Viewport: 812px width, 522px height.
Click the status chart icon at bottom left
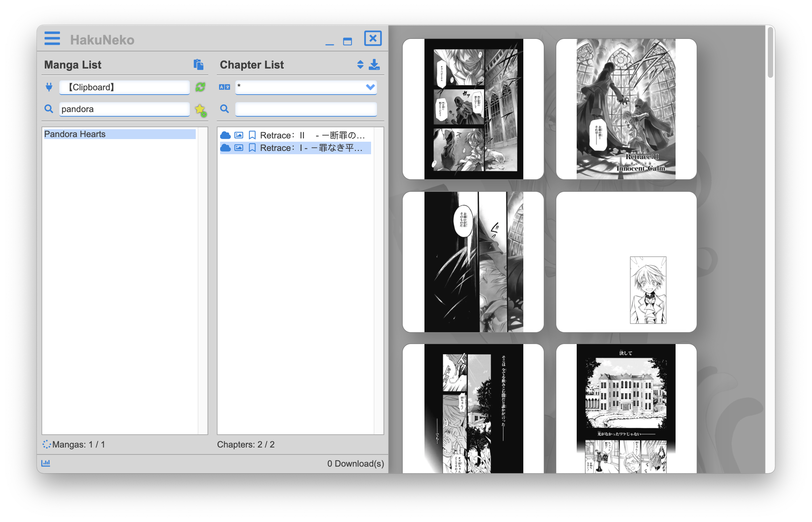tap(46, 463)
